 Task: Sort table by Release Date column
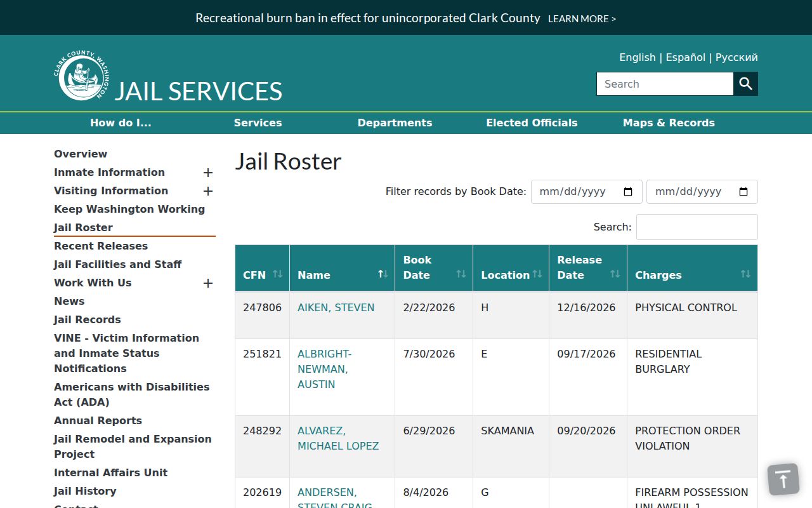588,268
